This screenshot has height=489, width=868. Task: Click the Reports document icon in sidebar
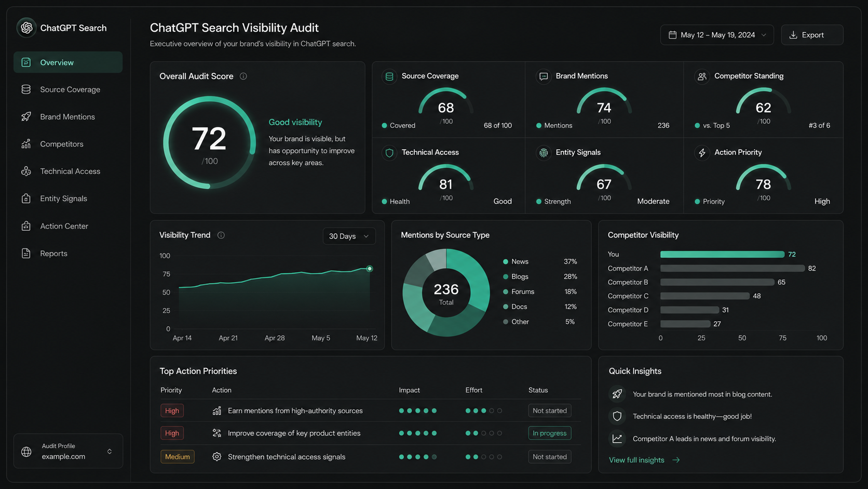26,253
